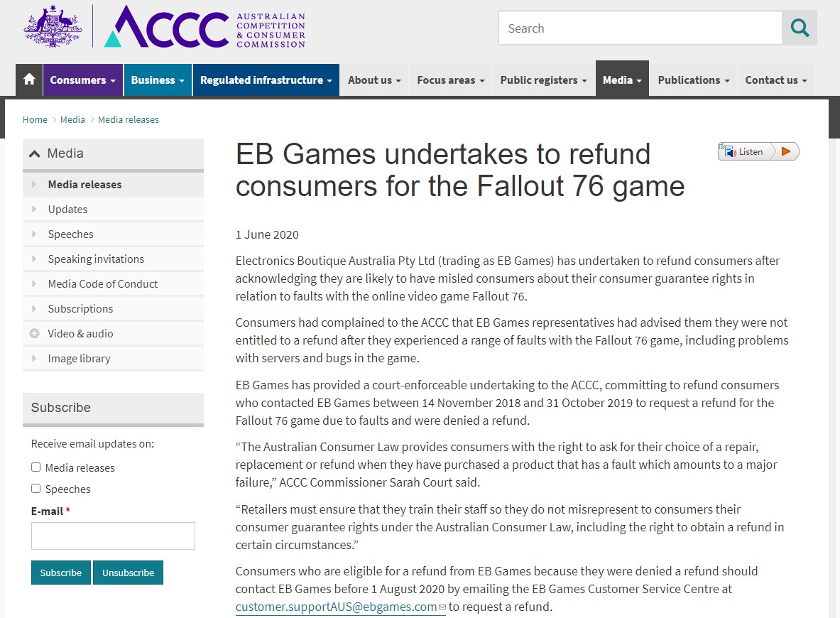Click the E-mail input field
Viewport: 840px width, 618px height.
(x=113, y=536)
